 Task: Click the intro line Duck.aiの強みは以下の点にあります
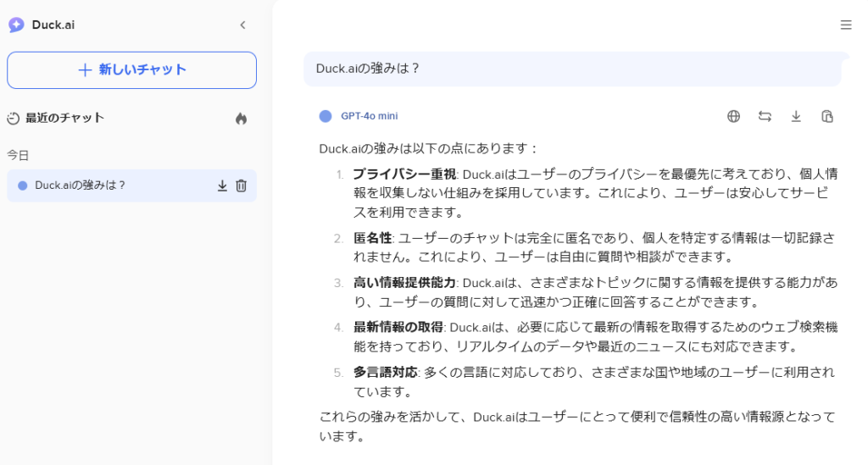[428, 149]
